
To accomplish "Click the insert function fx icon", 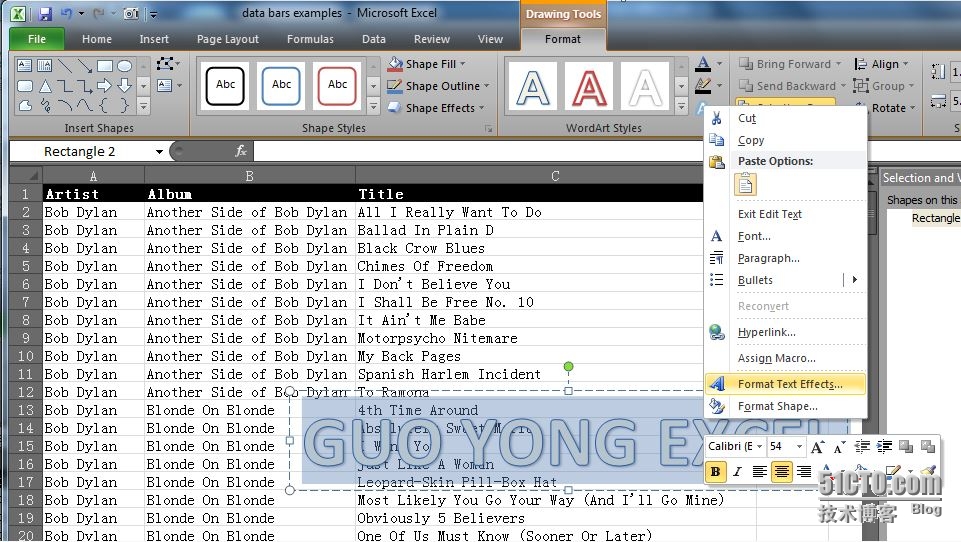I will point(241,151).
